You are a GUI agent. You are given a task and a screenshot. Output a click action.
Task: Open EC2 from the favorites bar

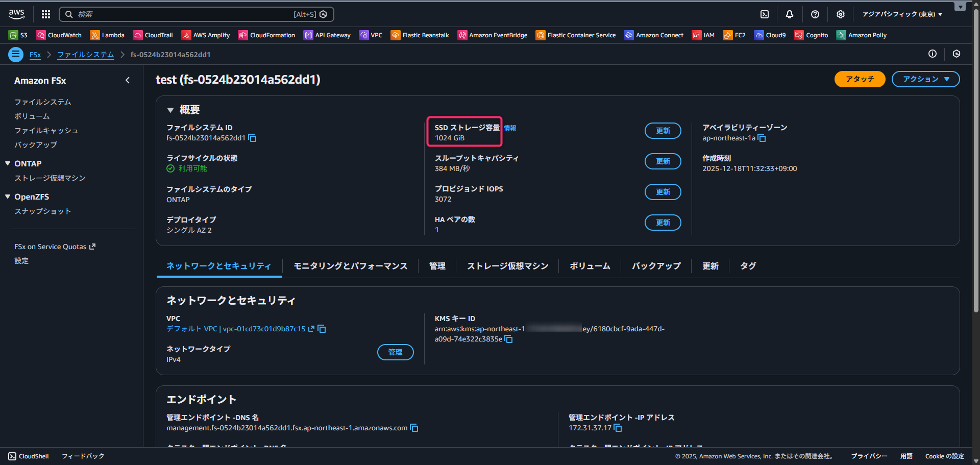tap(734, 35)
